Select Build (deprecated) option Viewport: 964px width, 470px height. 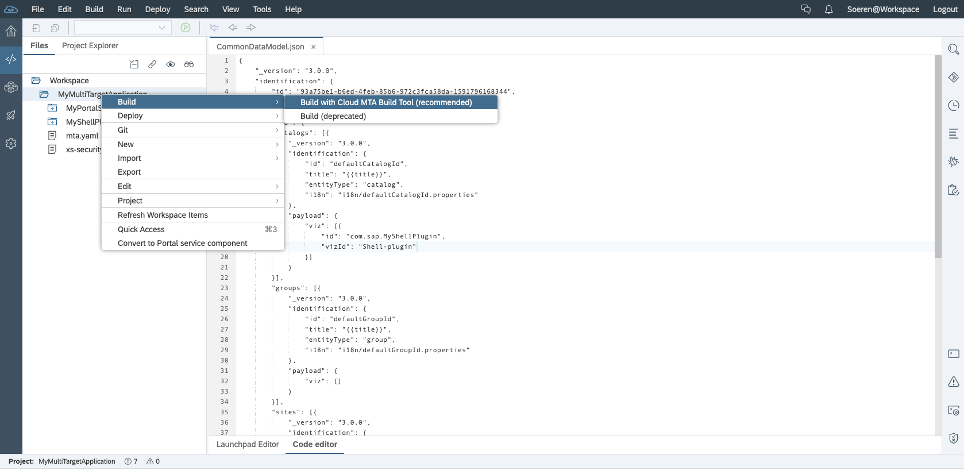click(x=391, y=116)
